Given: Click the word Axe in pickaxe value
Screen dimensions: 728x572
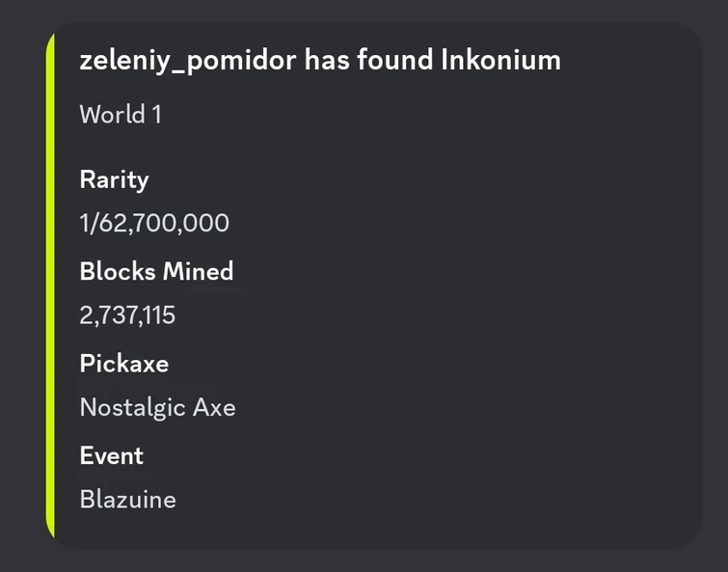Looking at the screenshot, I should (214, 407).
